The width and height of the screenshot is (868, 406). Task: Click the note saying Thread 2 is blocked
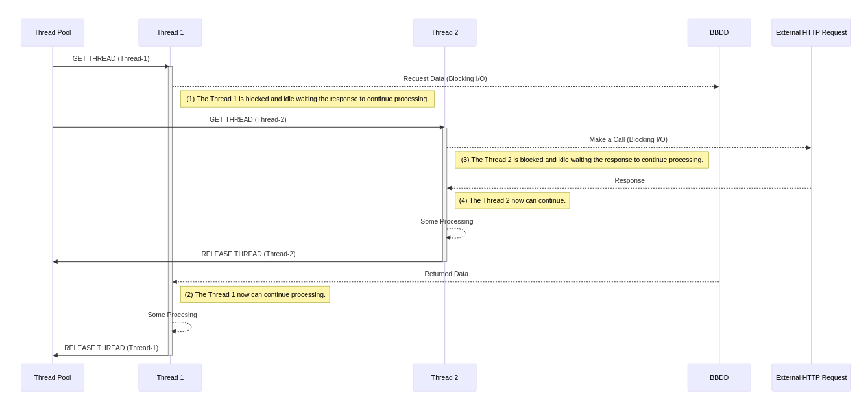click(x=581, y=160)
